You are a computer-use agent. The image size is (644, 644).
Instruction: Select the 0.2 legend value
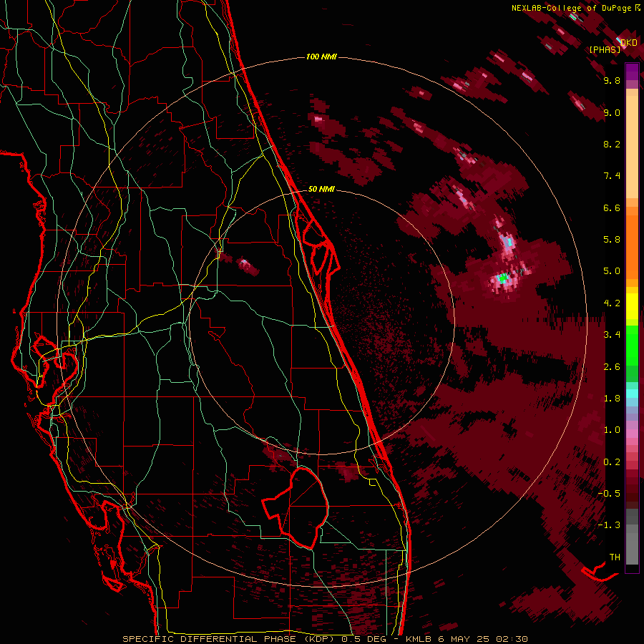click(612, 462)
